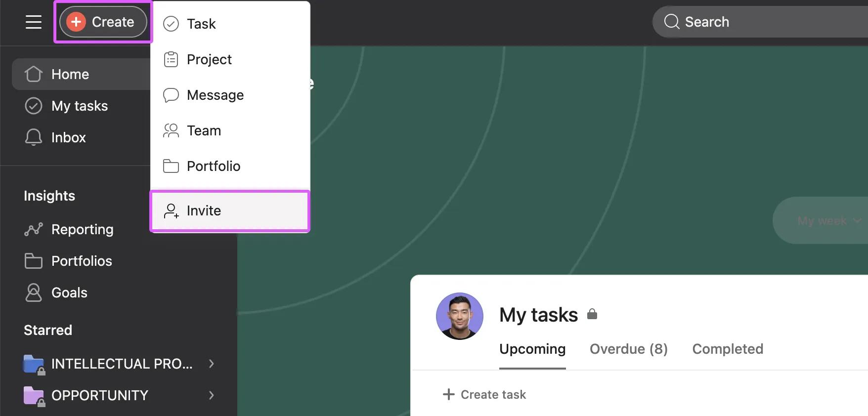
Task: Select Team in the Create menu
Action: 204,130
